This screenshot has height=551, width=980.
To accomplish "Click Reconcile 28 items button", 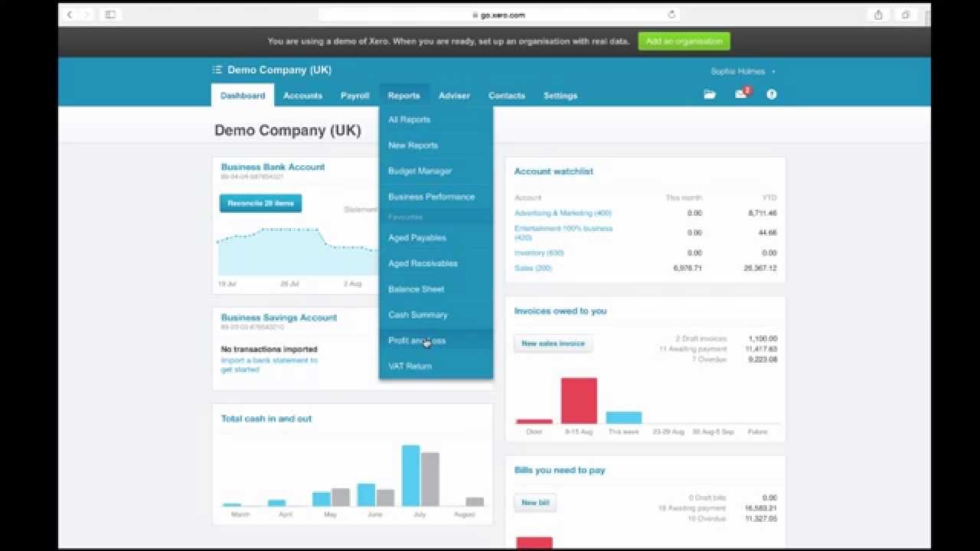I will (x=260, y=204).
